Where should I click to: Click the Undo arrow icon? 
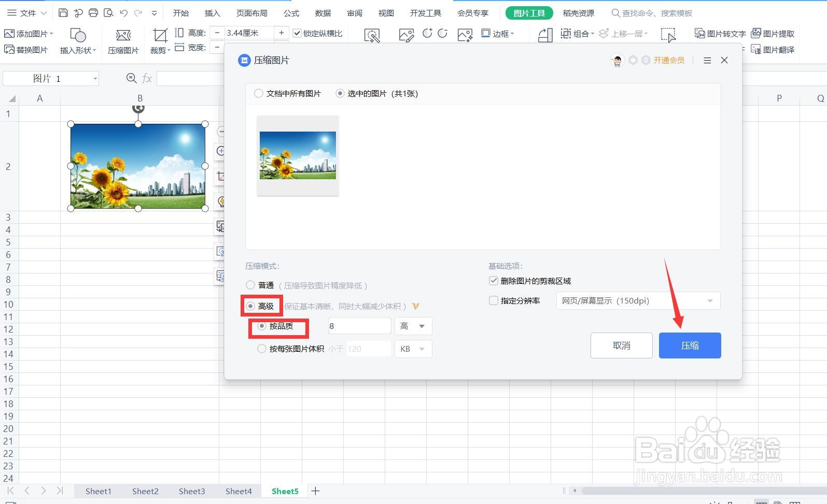tap(123, 13)
